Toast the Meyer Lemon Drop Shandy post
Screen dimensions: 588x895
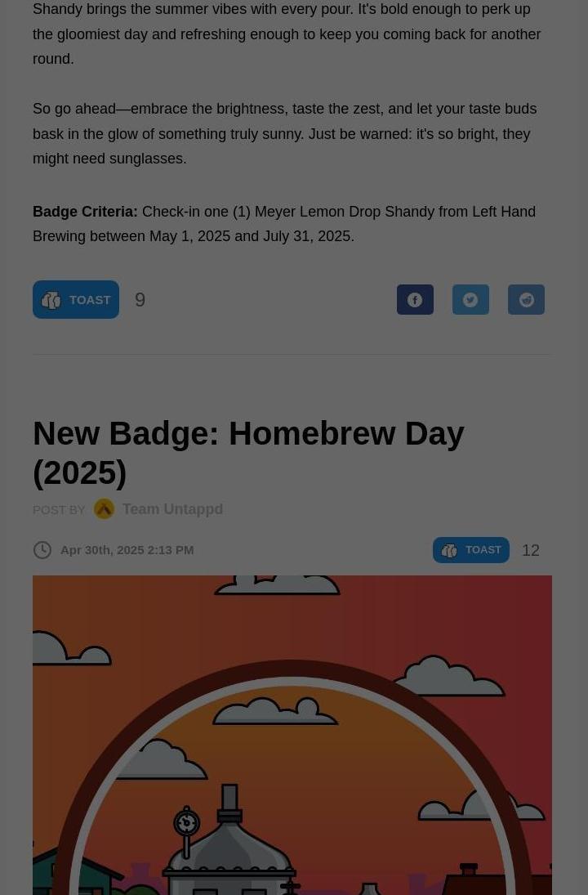(76, 300)
